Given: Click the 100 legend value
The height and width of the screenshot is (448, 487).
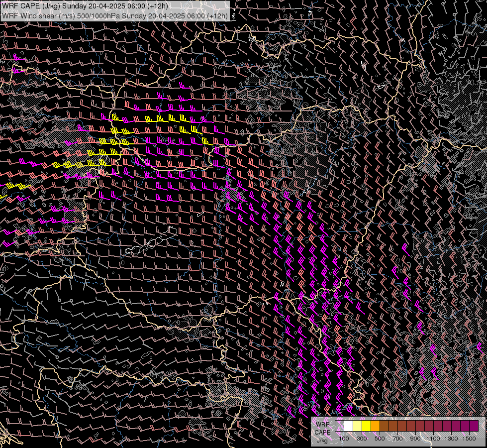Looking at the screenshot, I should 344,439.
